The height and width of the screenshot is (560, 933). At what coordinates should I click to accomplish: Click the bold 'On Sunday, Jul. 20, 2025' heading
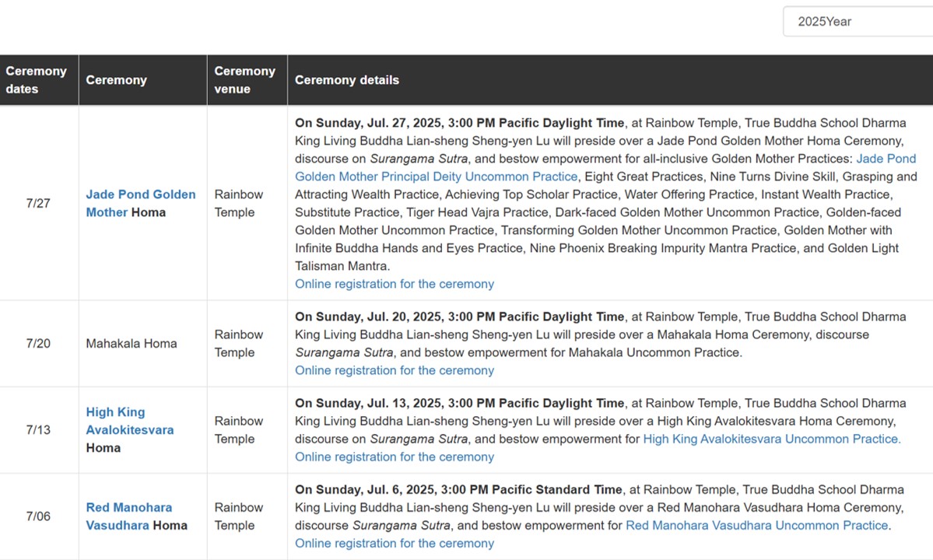click(x=459, y=317)
